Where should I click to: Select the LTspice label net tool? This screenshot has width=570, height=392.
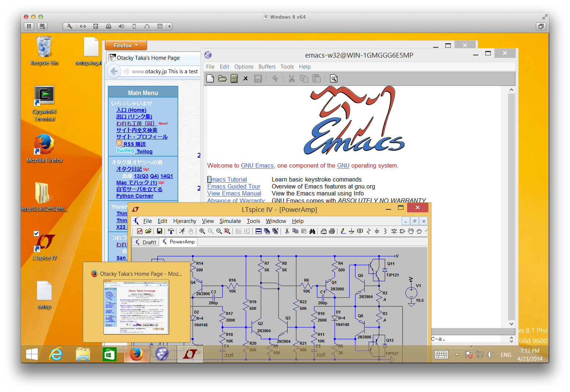click(360, 231)
